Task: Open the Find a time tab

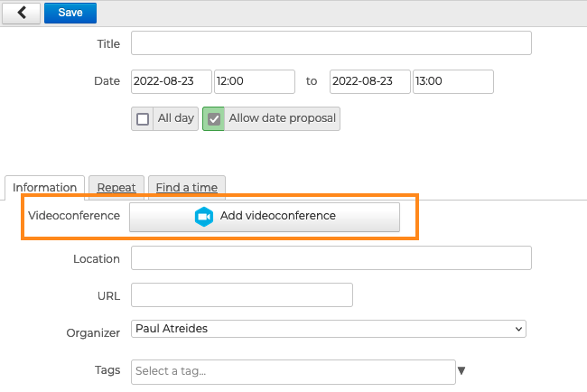Action: click(x=186, y=188)
